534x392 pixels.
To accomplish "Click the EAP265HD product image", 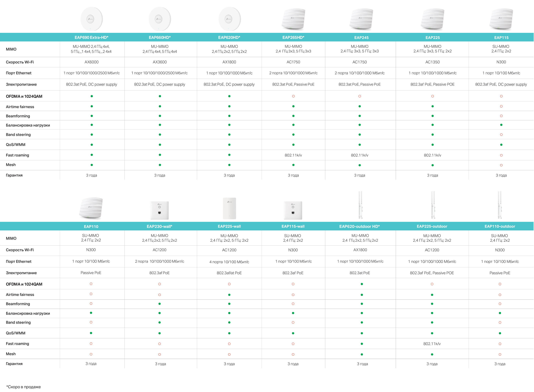I will pos(293,19).
